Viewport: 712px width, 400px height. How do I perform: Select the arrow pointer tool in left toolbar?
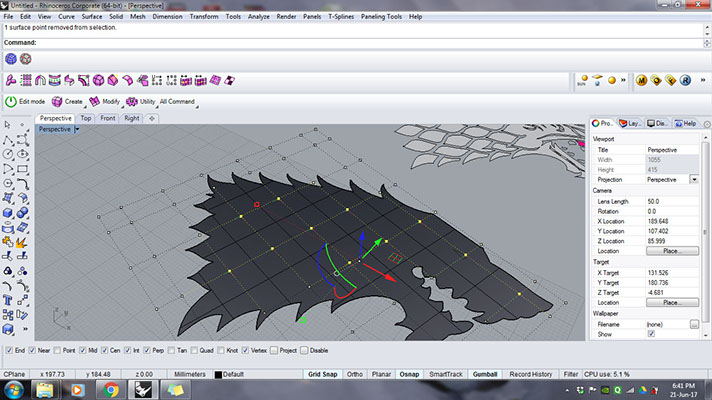(x=7, y=125)
